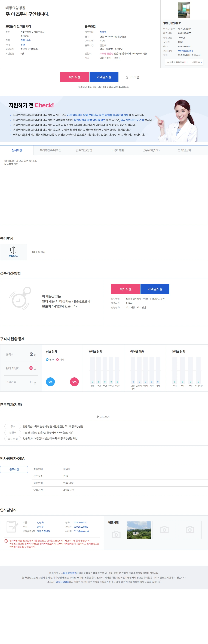This screenshot has height=644, width=208.
Task: Click the '입사지원 취소도 가능' highlighted text
Action: point(132,120)
